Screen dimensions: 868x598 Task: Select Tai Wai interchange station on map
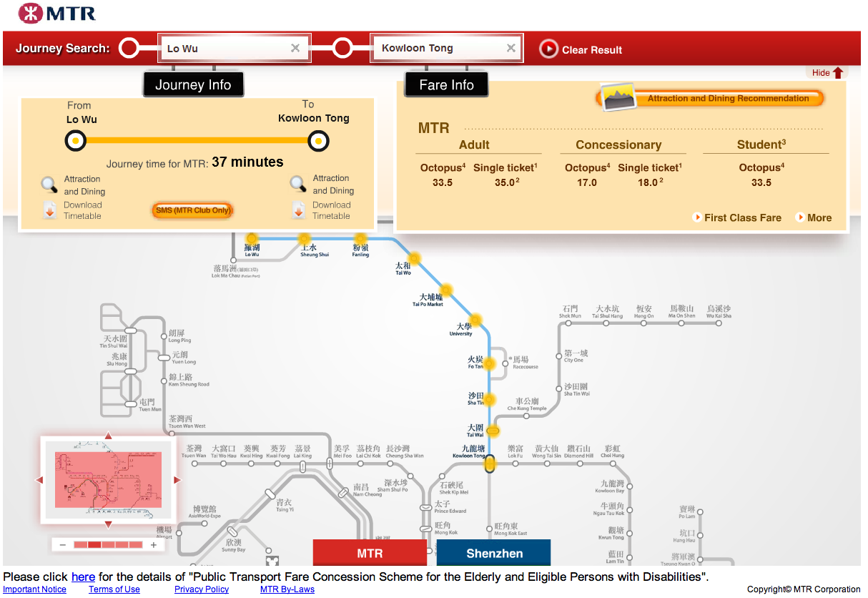(x=493, y=431)
